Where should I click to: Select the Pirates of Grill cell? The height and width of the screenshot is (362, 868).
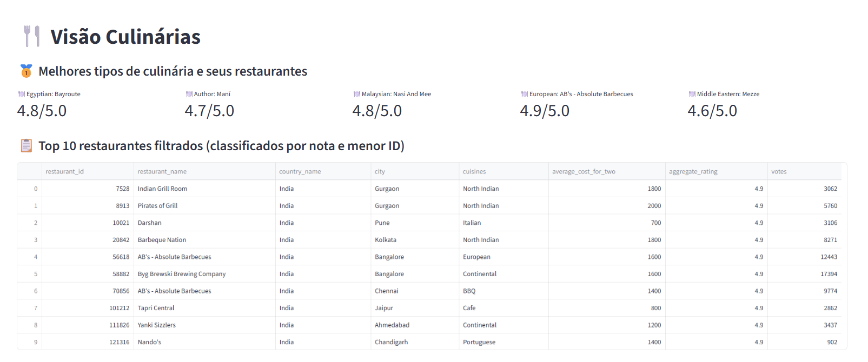[x=204, y=206]
